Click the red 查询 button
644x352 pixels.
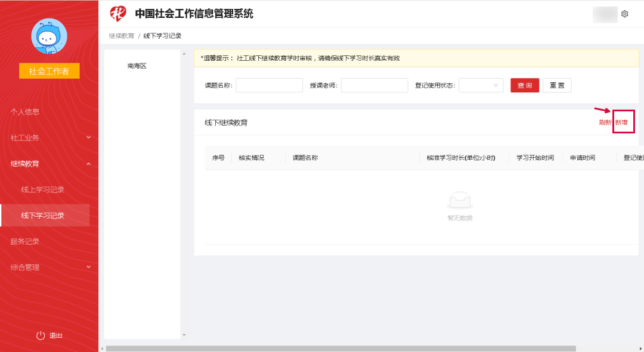pos(525,86)
